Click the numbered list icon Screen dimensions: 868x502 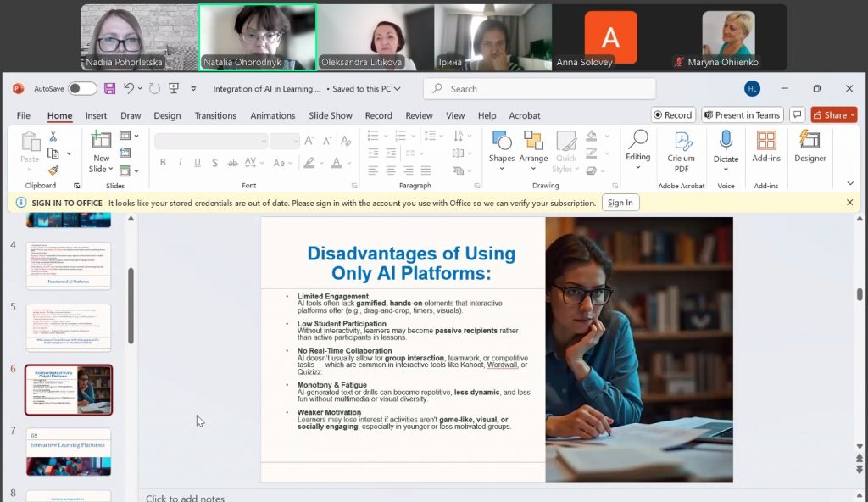401,135
